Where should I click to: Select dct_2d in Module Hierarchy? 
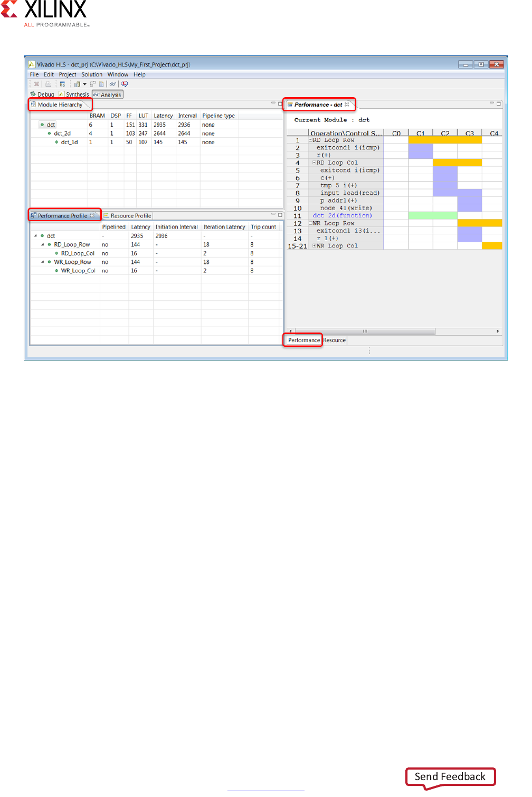[62, 134]
